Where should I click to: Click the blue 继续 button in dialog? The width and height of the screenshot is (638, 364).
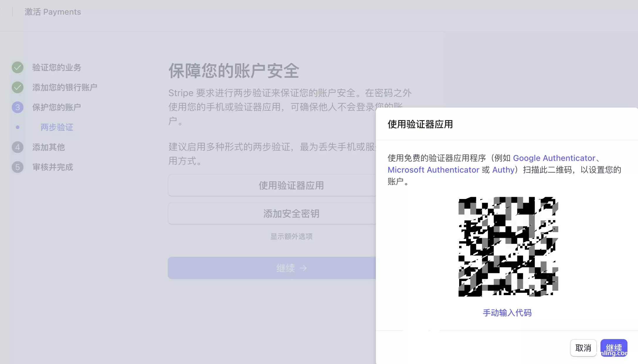click(614, 348)
